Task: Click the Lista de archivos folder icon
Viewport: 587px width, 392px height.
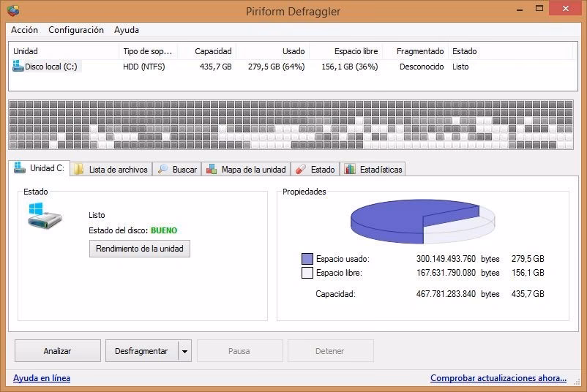Action: (78, 169)
